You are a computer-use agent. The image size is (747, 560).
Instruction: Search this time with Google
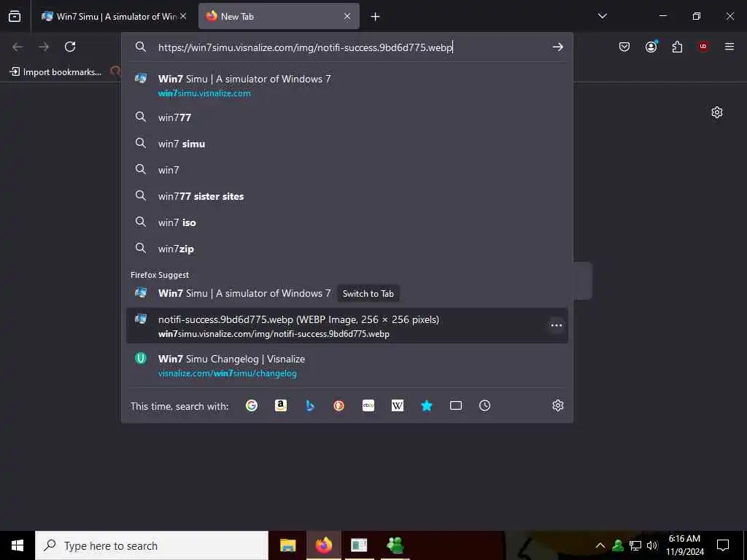[252, 405]
